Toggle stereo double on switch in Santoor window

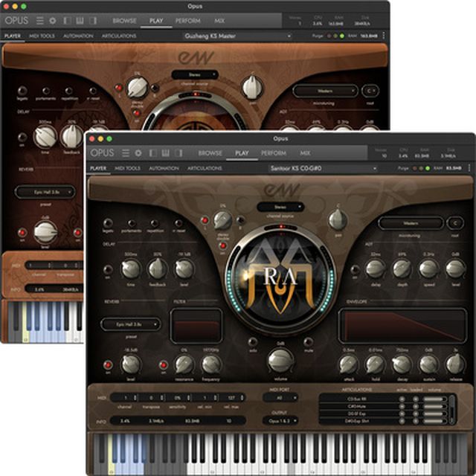pos(223,245)
